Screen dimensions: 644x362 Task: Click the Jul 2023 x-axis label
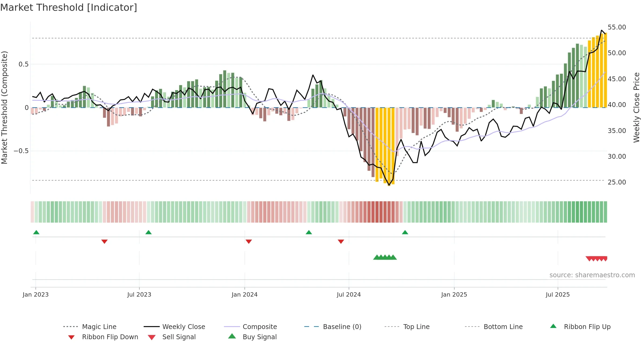click(139, 295)
